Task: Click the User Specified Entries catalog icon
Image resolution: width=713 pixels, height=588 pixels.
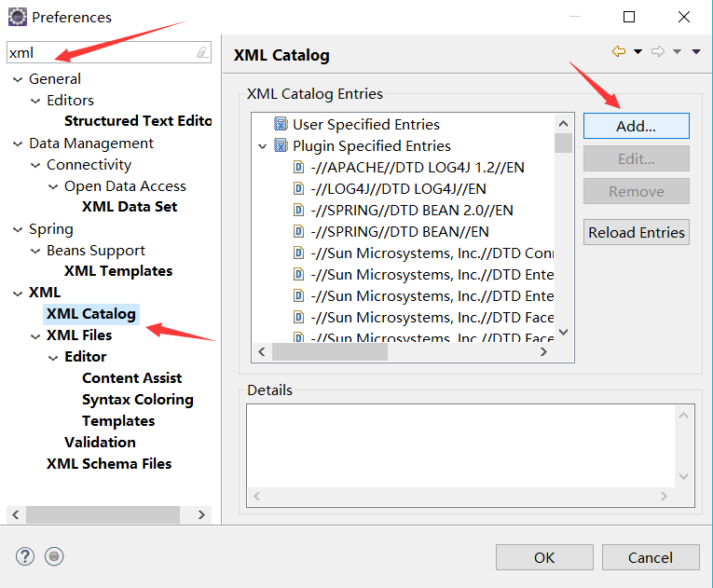Action: tap(281, 124)
